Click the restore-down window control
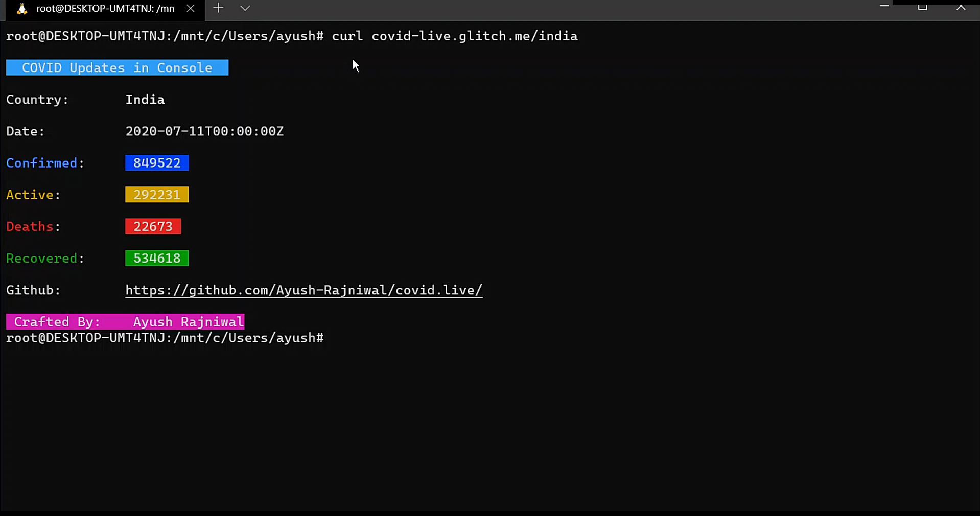This screenshot has width=980, height=516. [923, 7]
